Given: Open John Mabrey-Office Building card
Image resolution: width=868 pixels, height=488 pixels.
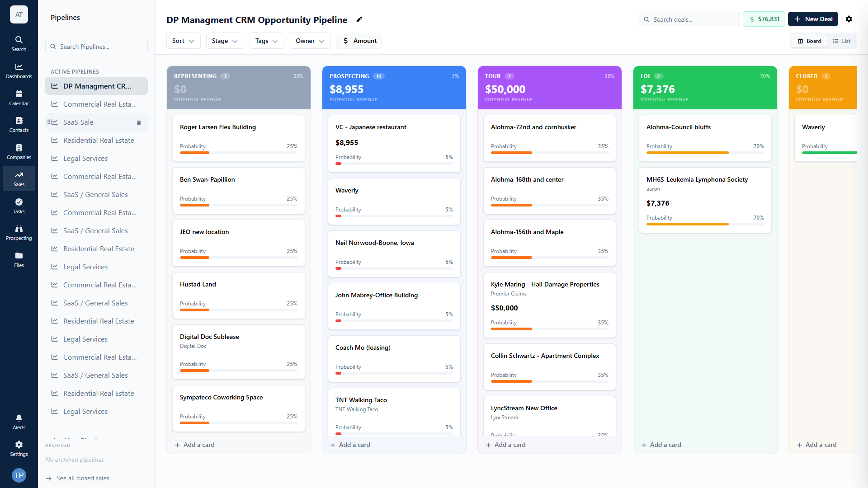Looking at the screenshot, I should coord(394,306).
